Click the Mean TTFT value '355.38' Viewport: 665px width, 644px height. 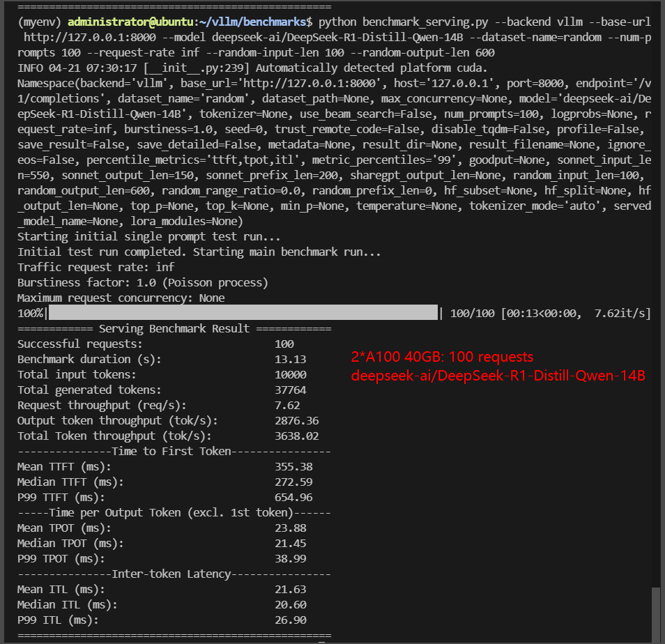click(x=293, y=466)
